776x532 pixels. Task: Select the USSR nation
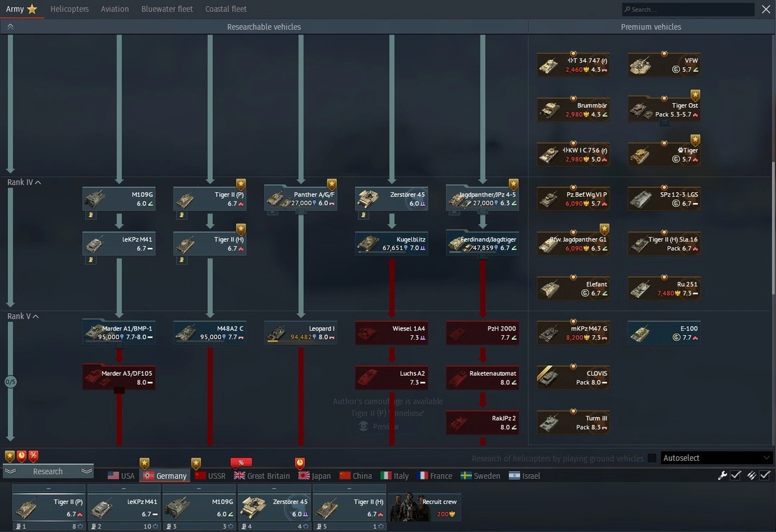(210, 475)
